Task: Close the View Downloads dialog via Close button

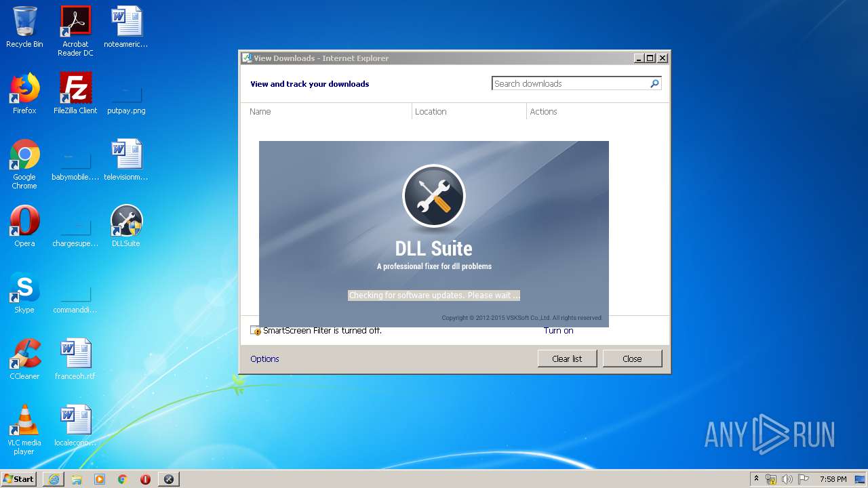Action: point(632,359)
